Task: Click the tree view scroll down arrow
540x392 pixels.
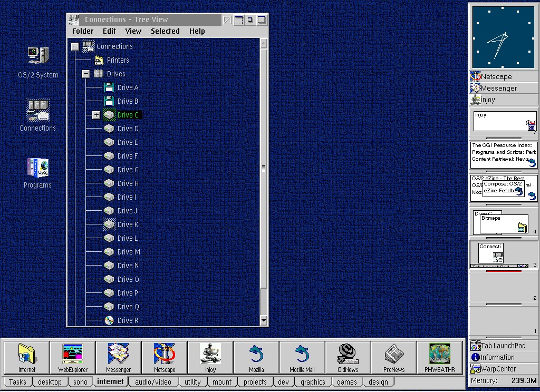Action: [x=264, y=320]
